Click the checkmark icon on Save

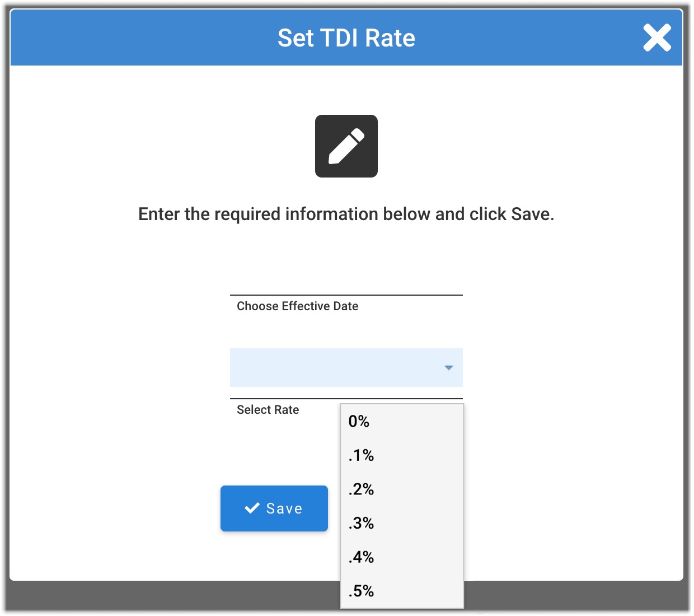point(252,508)
